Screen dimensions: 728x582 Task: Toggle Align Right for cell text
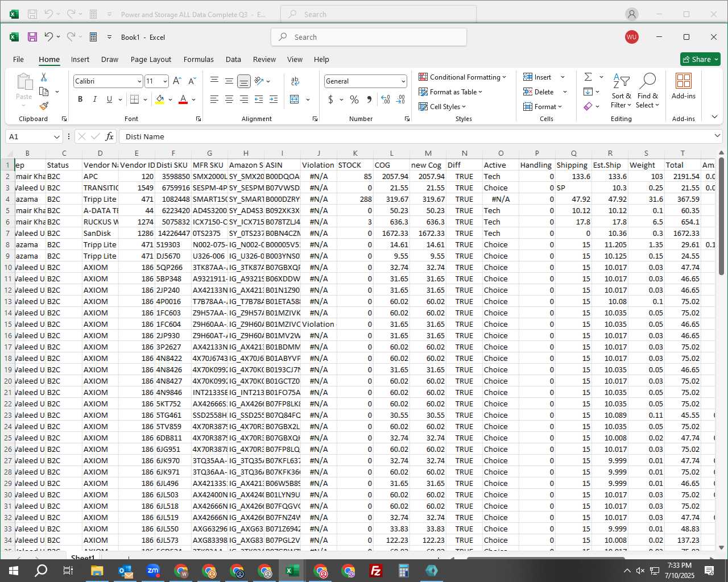[244, 99]
